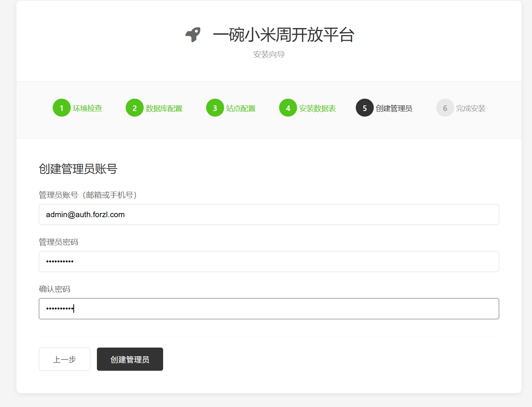Click the step 3 green circle

215,108
